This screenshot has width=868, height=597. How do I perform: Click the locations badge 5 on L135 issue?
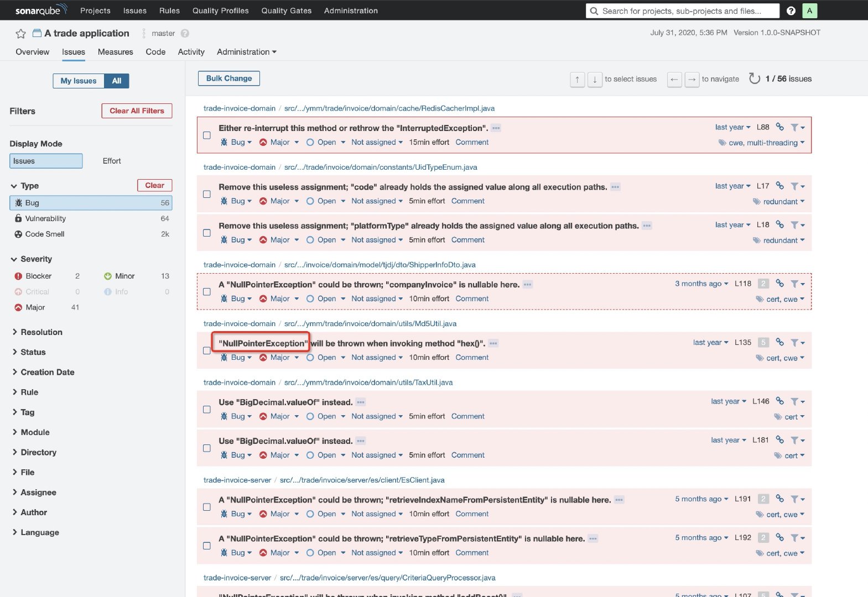tap(763, 342)
